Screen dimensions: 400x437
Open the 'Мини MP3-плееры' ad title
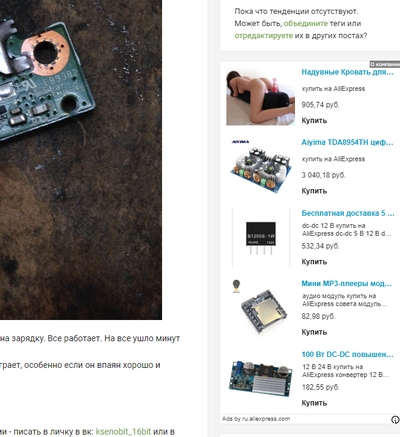pos(347,284)
